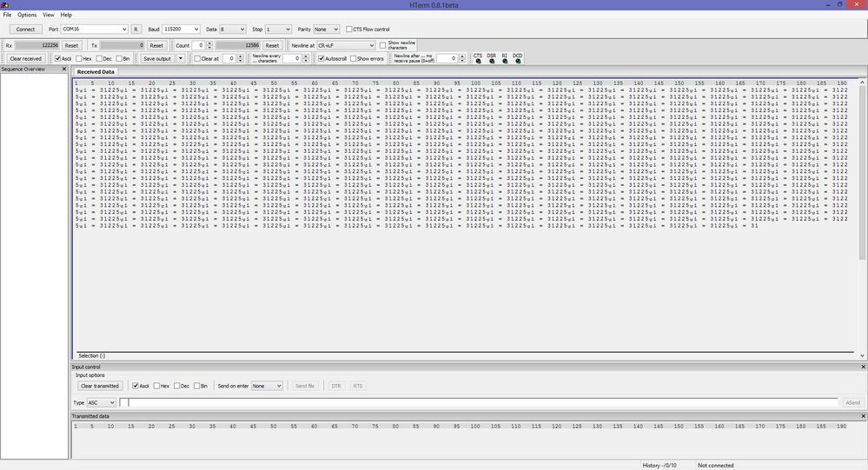Click the HTerm application icon in title bar

coord(4,5)
